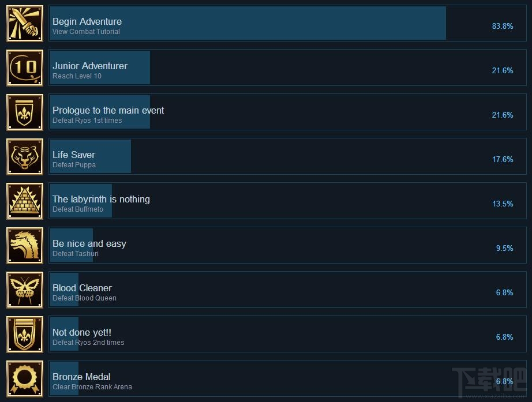Screen dimensions: 532x402
Task: Click the Defeat Puppa description
Action: tap(74, 165)
